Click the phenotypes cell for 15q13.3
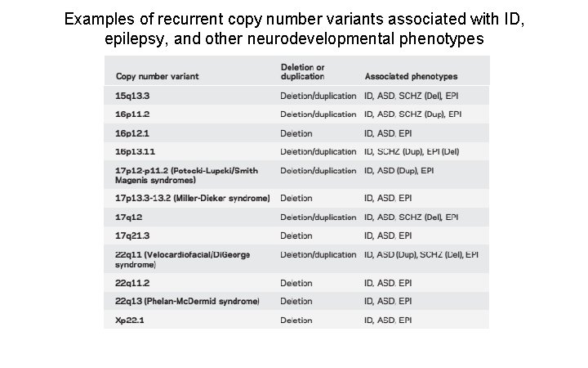Viewport: 588px width, 368px height. [x=412, y=96]
